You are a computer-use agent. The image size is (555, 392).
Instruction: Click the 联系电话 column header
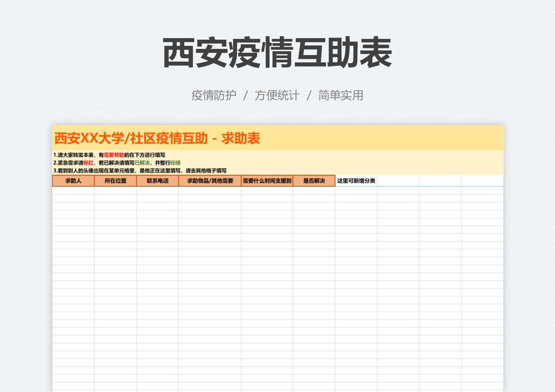[x=157, y=180]
